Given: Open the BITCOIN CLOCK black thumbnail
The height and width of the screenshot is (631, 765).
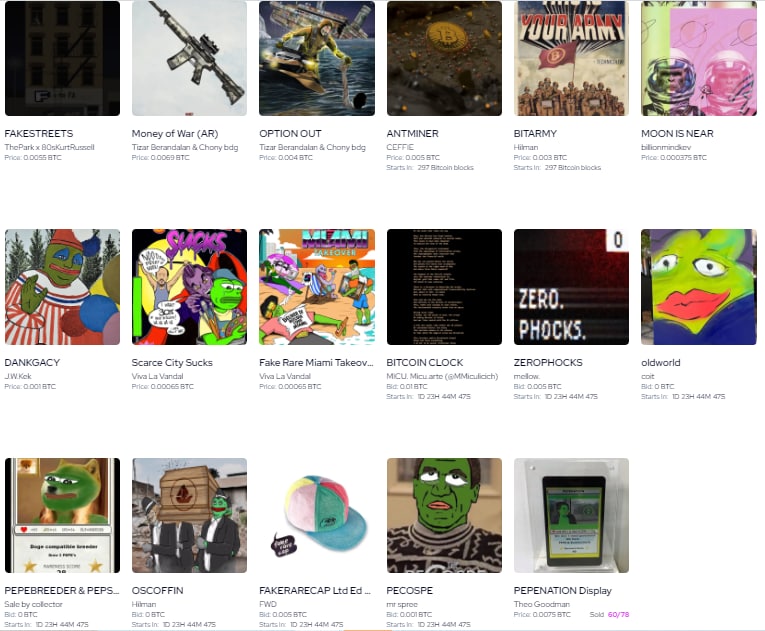Looking at the screenshot, I should click(444, 287).
